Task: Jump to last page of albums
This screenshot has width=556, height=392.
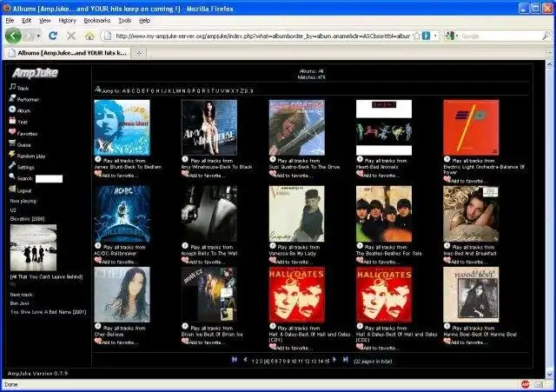Action: click(345, 359)
